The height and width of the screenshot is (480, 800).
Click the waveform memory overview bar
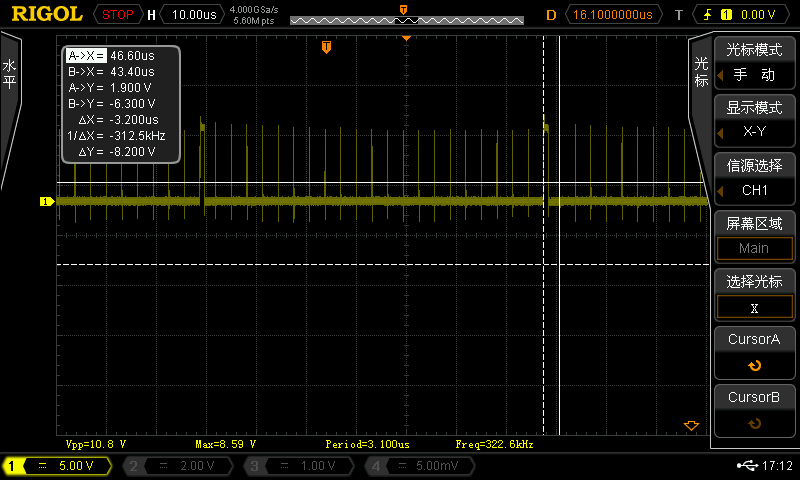point(407,20)
